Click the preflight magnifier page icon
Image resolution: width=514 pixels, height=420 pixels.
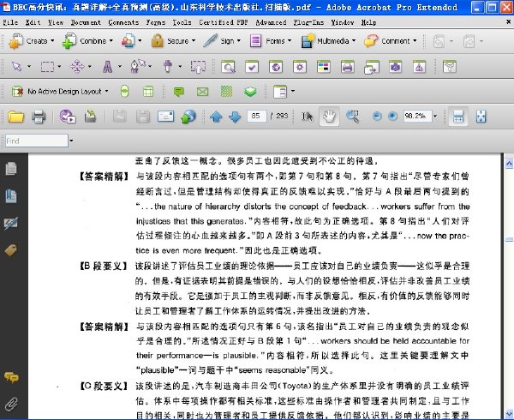point(228,67)
